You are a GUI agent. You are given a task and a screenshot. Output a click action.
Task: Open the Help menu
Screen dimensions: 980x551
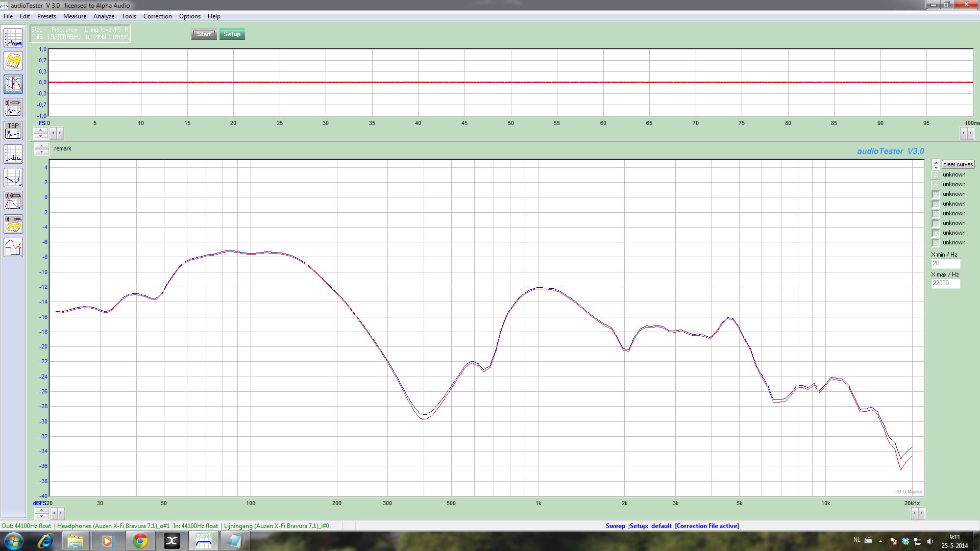[x=214, y=16]
